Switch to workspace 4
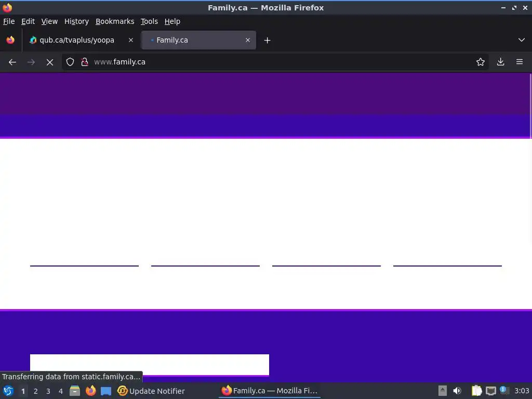532x399 pixels. (61, 391)
